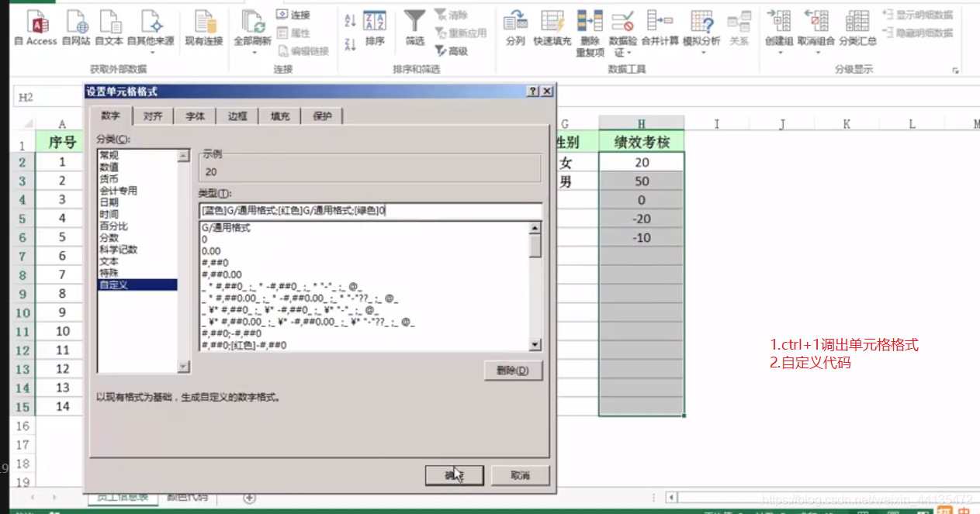Select 自定义 category

(137, 285)
